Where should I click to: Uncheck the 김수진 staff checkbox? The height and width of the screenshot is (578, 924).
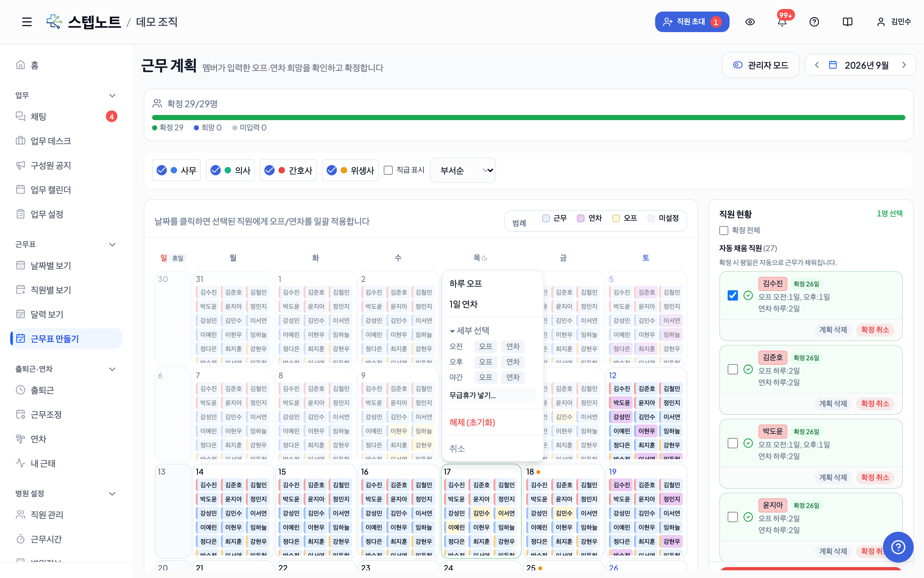733,295
